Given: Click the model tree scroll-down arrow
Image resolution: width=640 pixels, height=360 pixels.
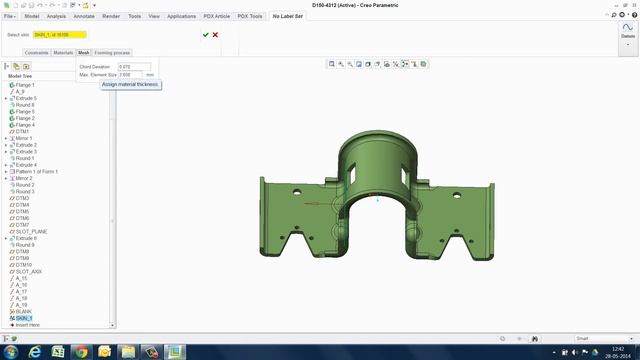Looking at the screenshot, I should click(113, 325).
